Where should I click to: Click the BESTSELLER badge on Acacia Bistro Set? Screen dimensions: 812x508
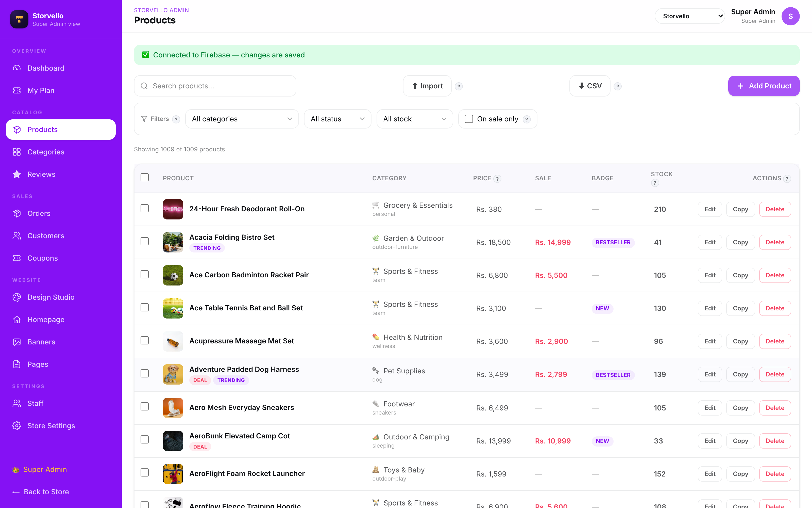[613, 242]
